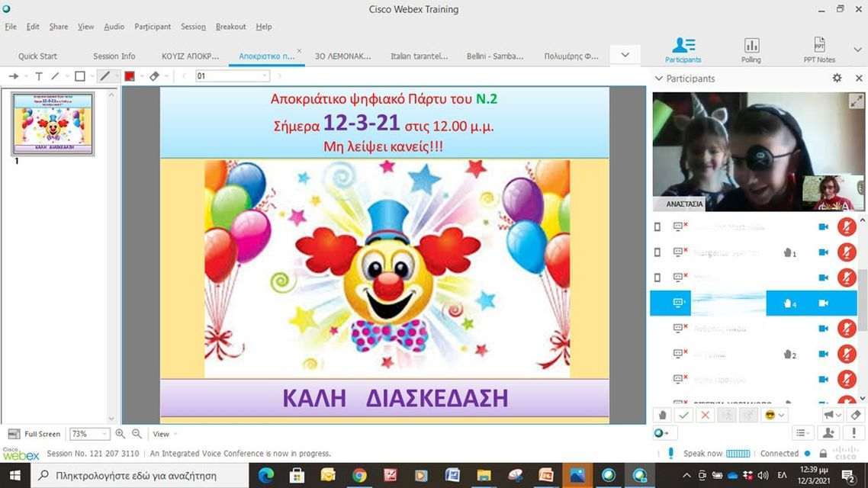The width and height of the screenshot is (868, 488).
Task: Open the 73% zoom level dropdown
Action: [x=89, y=434]
